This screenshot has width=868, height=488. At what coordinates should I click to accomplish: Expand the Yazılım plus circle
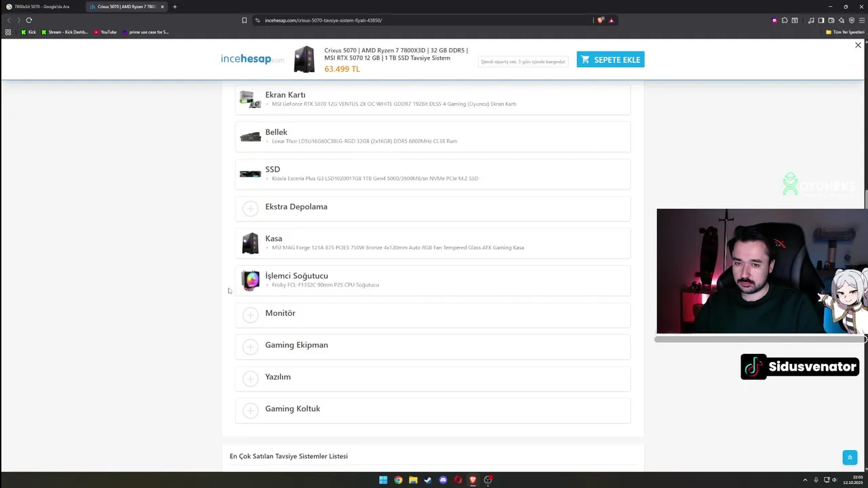coord(250,378)
